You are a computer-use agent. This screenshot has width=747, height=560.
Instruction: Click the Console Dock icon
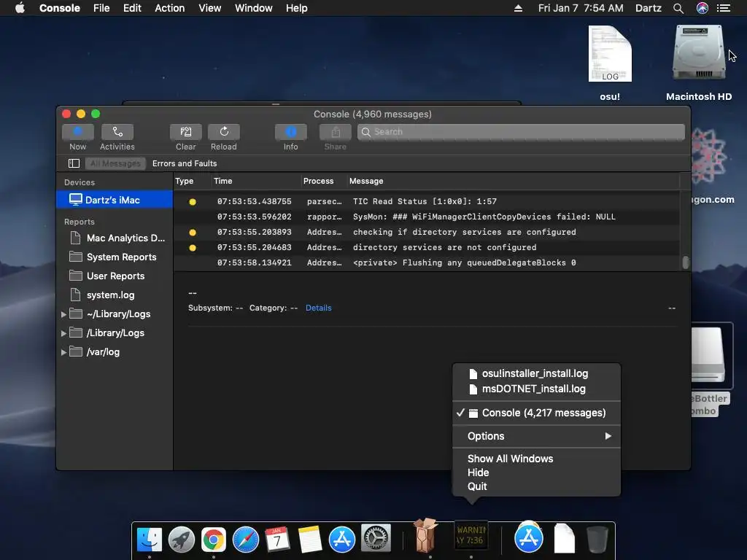point(471,536)
